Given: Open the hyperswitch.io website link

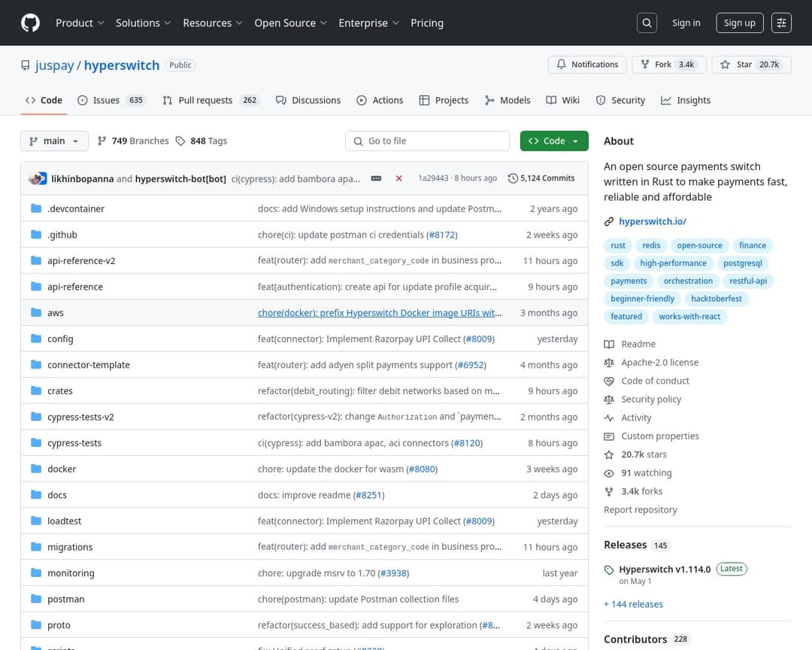Looking at the screenshot, I should point(653,221).
